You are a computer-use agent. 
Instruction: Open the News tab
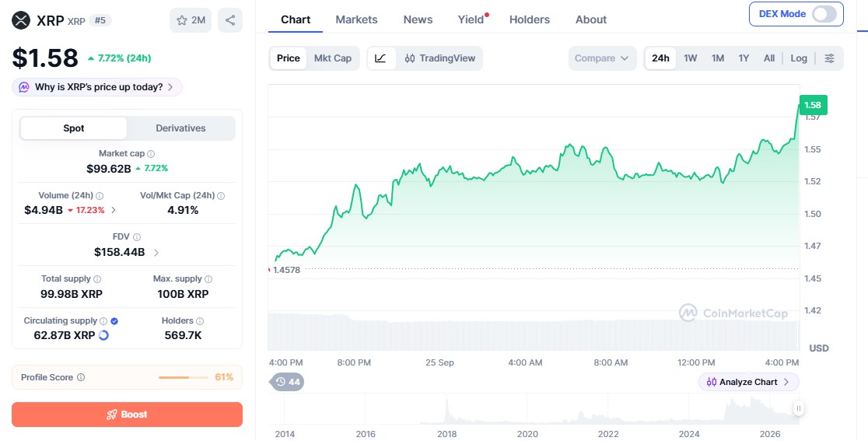coord(418,19)
